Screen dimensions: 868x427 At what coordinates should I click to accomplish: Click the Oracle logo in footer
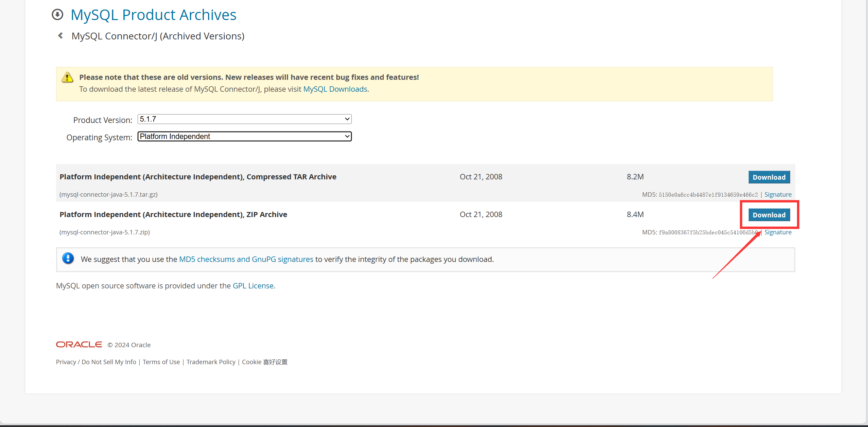(79, 344)
